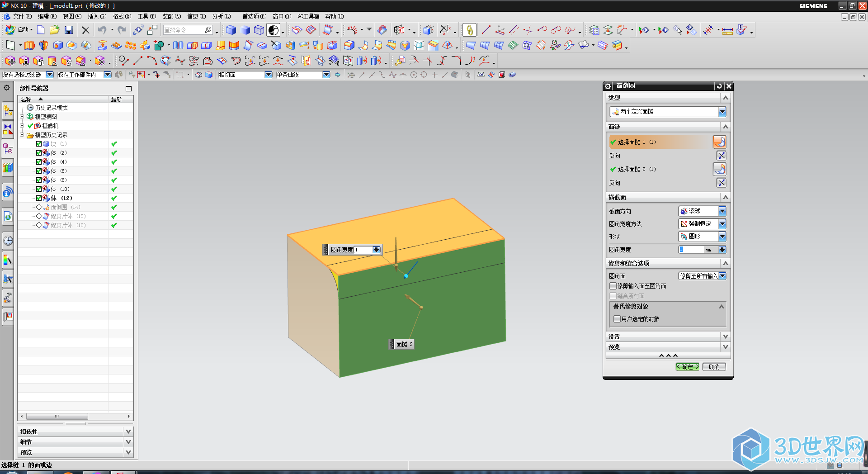
Task: Expand the 设置 section in dialog
Action: coord(668,337)
